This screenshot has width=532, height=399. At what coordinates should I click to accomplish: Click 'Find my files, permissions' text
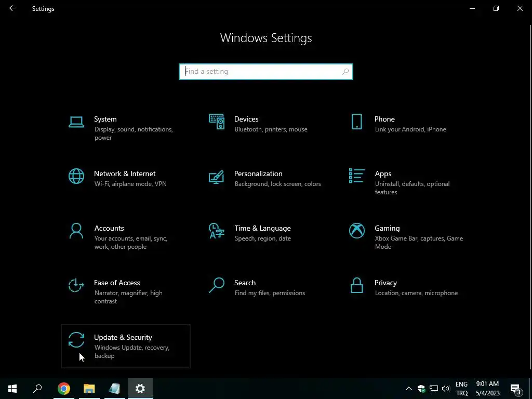pos(270,293)
